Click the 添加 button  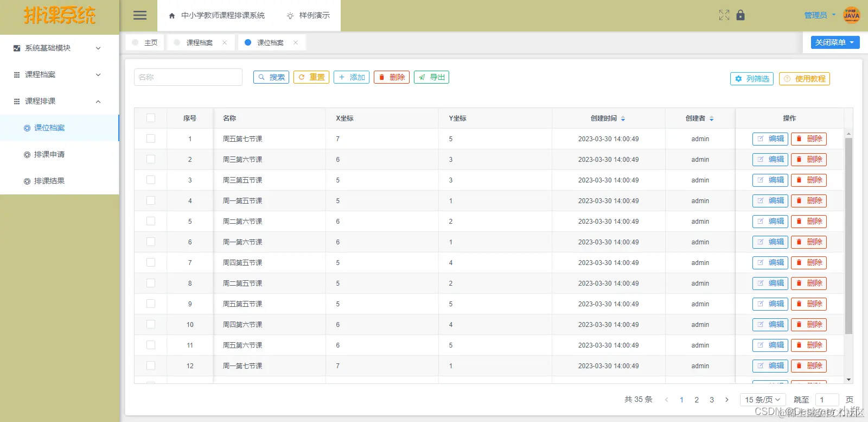(352, 77)
